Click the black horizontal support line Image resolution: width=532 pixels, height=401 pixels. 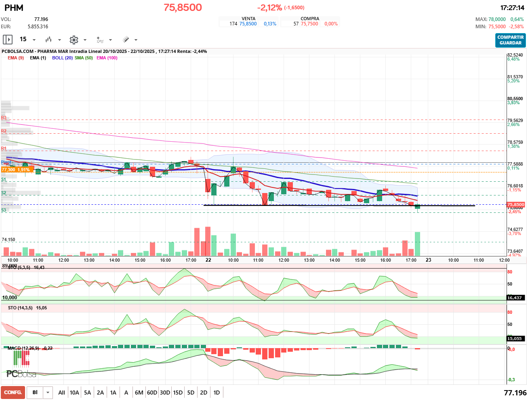click(444, 206)
